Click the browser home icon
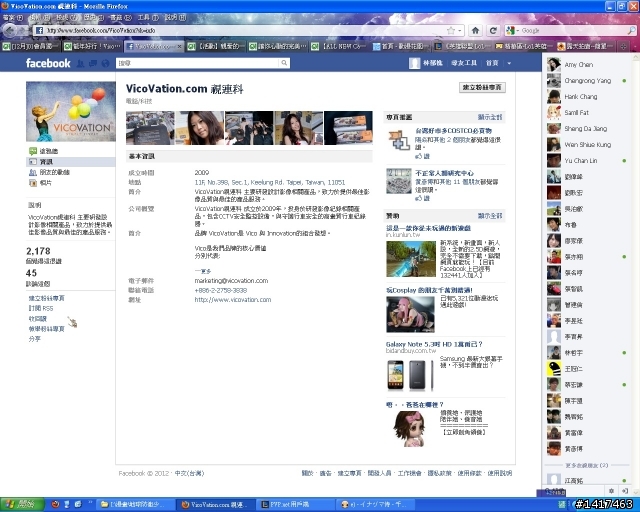640x512 pixels. point(475,31)
